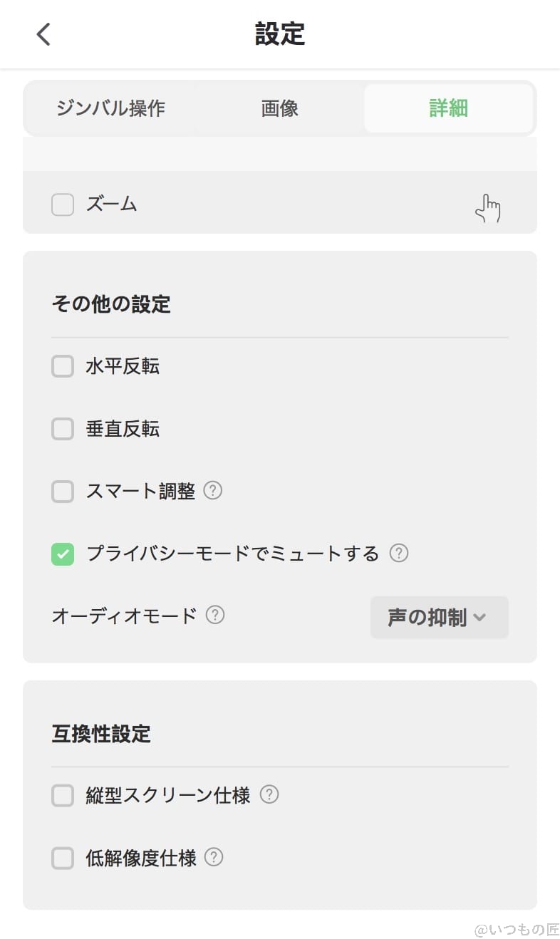Viewport: 560px width, 939px height.
Task: Show help for 低解像度仕様
Action: 214,857
